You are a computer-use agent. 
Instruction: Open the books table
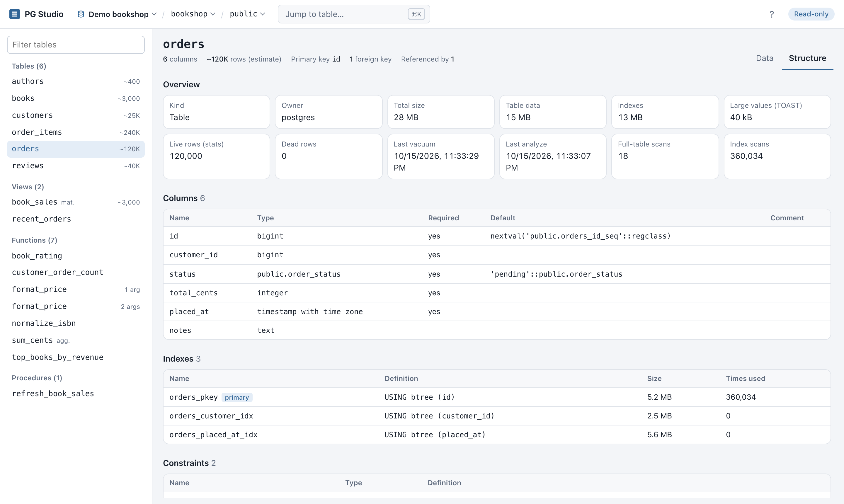(76, 98)
